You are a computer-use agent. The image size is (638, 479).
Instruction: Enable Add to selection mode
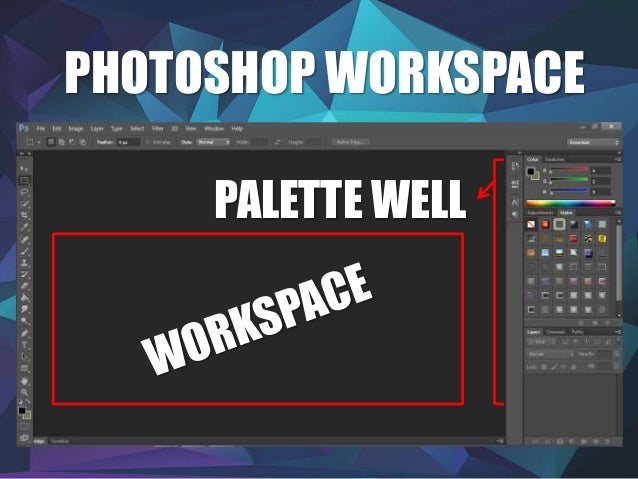61,142
